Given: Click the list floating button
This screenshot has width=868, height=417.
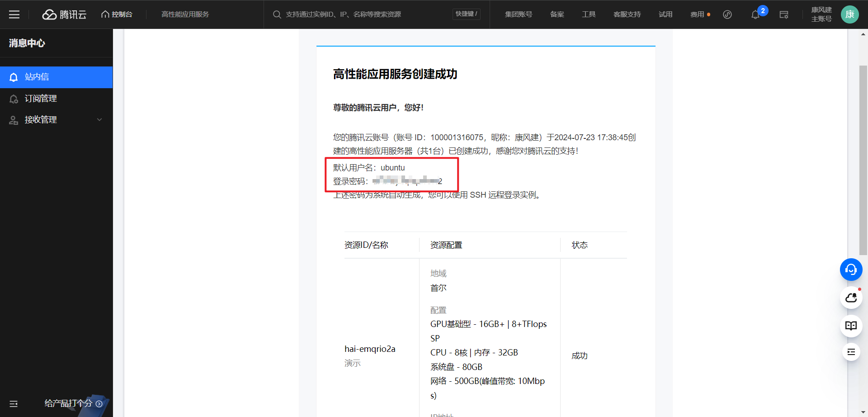Looking at the screenshot, I should [x=851, y=352].
